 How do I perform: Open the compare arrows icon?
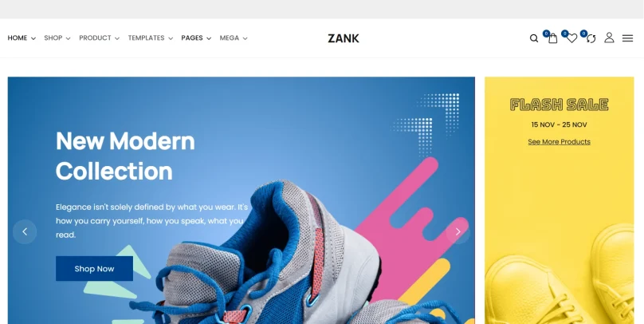[x=591, y=38]
